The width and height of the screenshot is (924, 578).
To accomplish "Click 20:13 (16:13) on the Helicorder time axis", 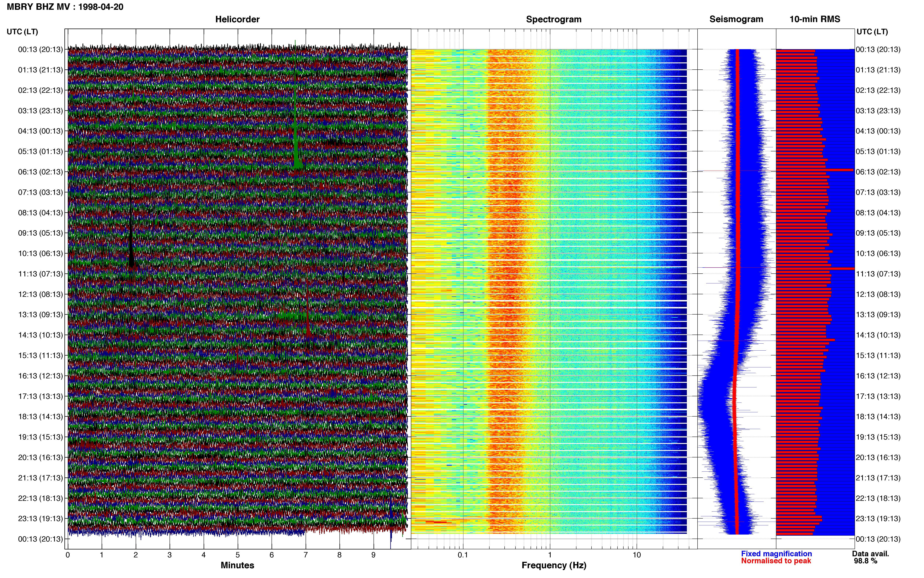I will click(41, 458).
